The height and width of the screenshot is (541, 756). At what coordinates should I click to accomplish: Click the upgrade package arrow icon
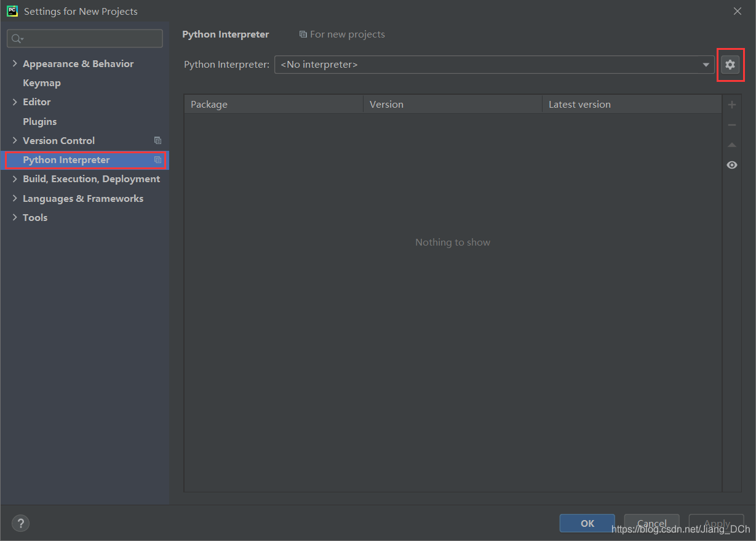click(x=732, y=145)
